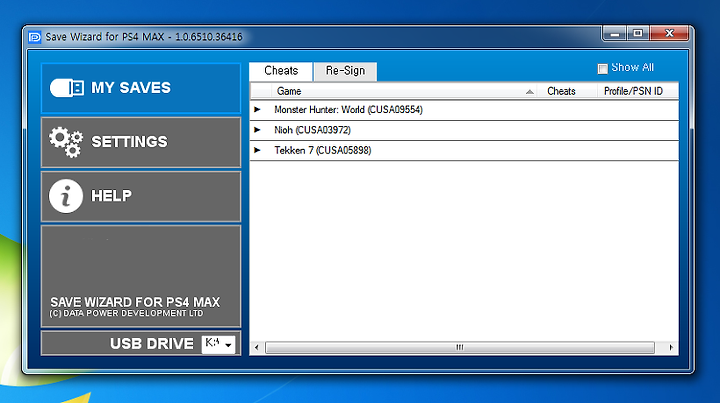Open the Help section

click(x=141, y=196)
